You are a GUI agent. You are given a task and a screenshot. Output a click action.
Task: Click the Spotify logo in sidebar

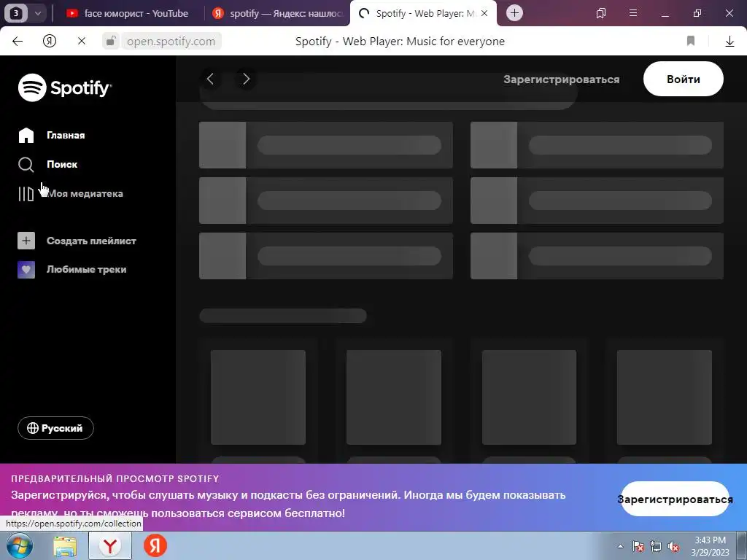coord(65,87)
